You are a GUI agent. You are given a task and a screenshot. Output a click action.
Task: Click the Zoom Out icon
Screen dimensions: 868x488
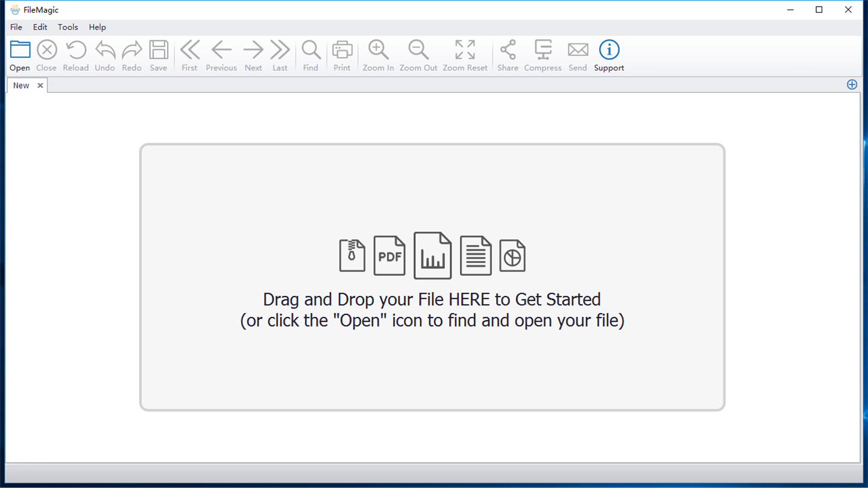click(x=418, y=50)
